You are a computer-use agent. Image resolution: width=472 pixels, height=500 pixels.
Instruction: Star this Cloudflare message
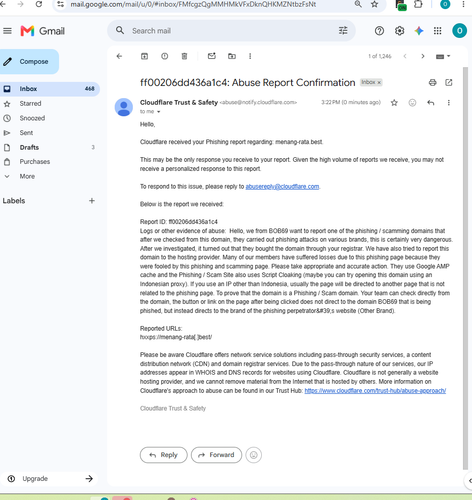(x=394, y=103)
